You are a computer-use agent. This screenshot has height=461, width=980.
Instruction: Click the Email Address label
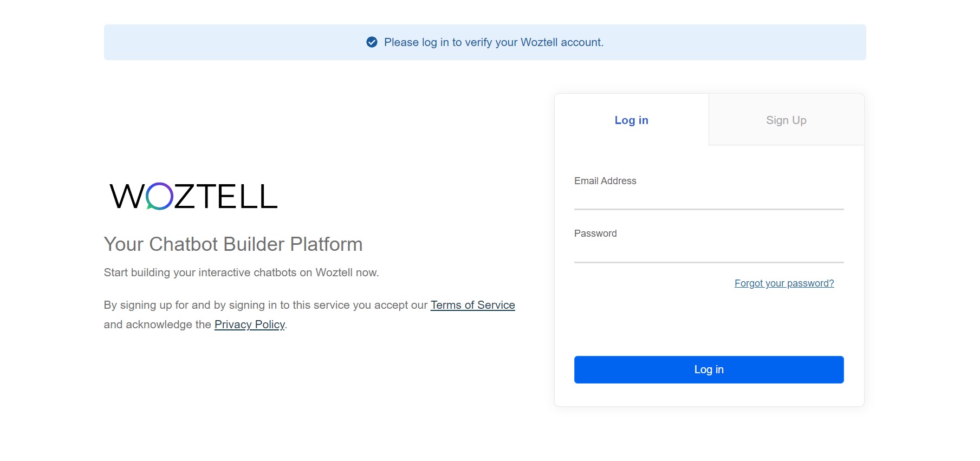[605, 181]
